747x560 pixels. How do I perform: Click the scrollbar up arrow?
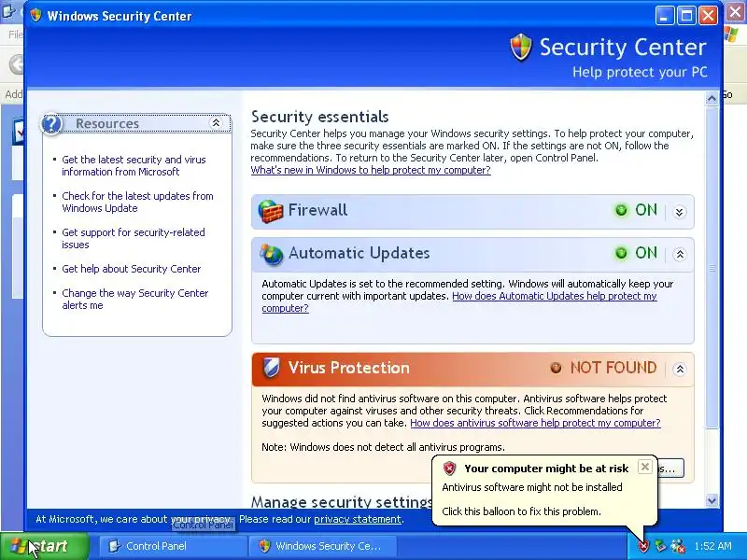pyautogui.click(x=712, y=99)
